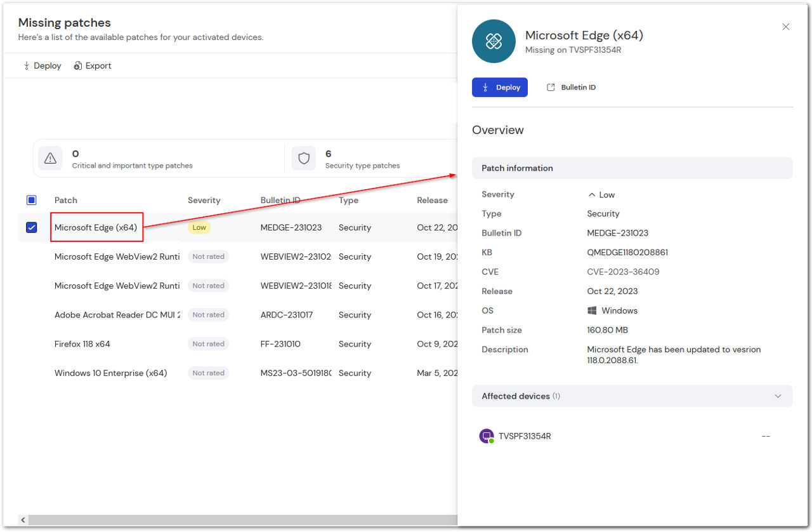Click the shield security patches icon
812x532 pixels.
point(304,159)
